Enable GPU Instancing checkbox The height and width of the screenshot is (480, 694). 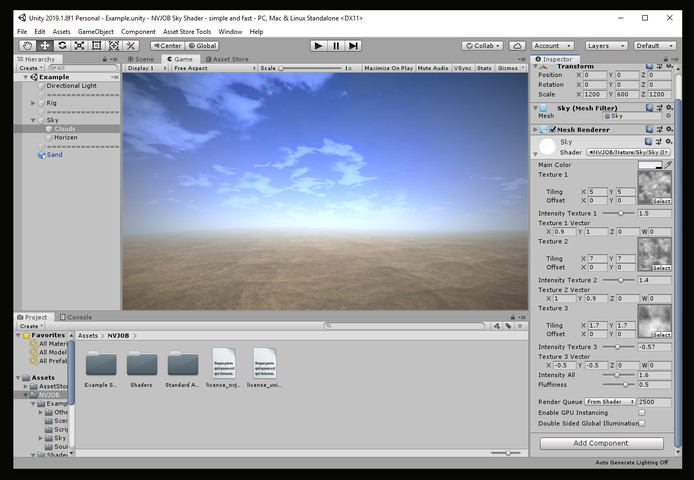point(641,412)
